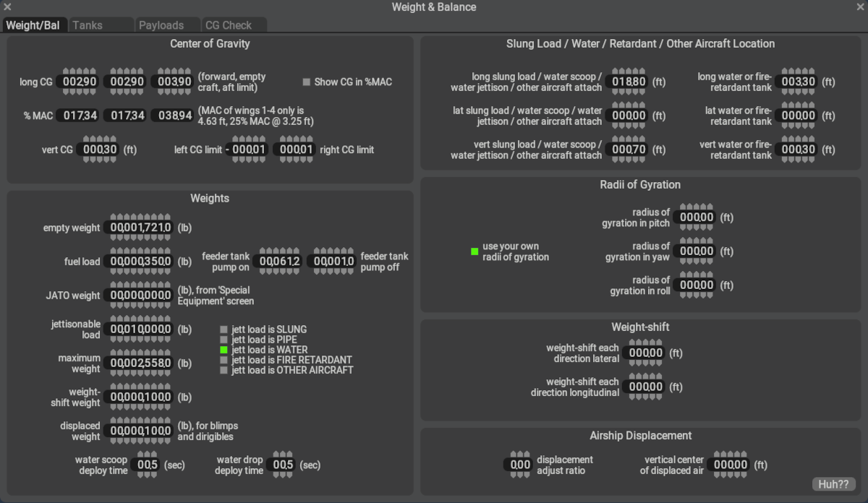Select the jett load is SLUNG option
Viewport: 868px width, 503px height.
[x=224, y=330]
